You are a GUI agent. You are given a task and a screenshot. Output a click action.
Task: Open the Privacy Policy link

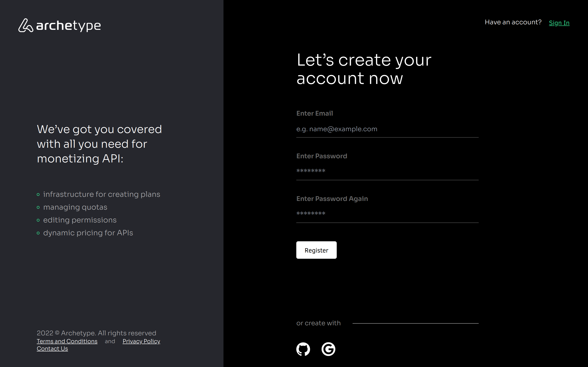(141, 341)
